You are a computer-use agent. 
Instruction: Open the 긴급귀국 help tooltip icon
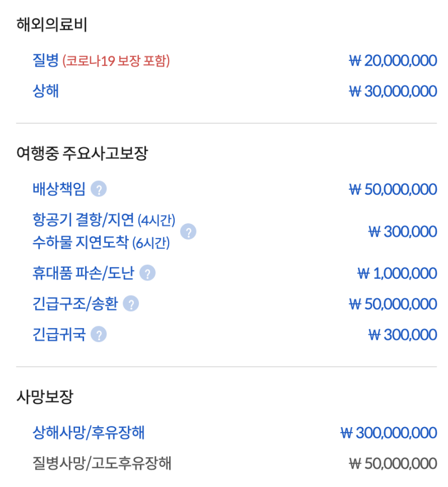[x=99, y=335]
